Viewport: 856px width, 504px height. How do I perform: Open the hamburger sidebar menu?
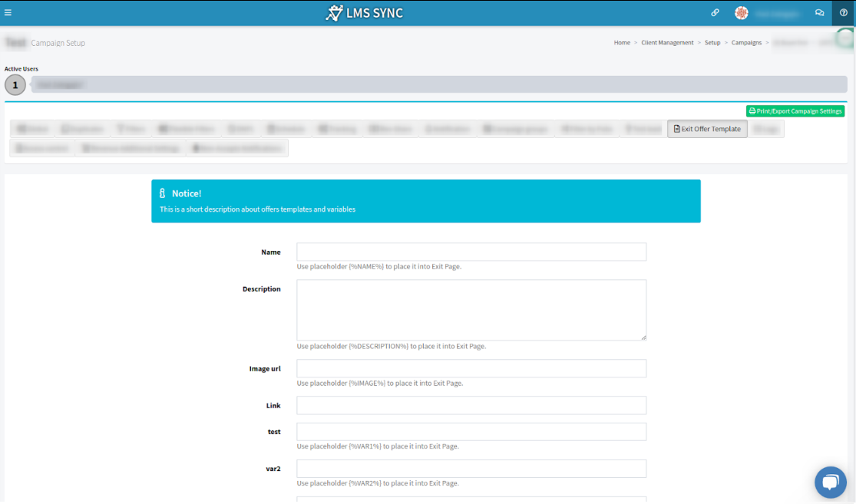click(x=8, y=13)
